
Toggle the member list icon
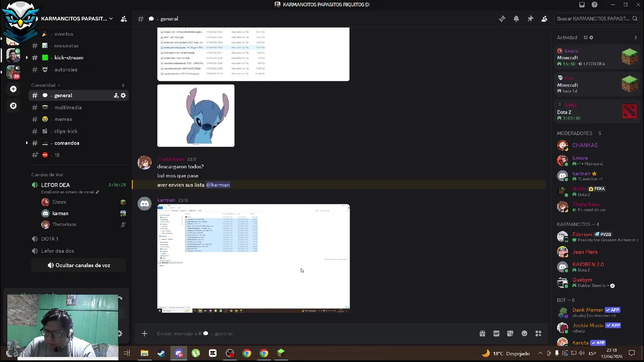pos(544,19)
